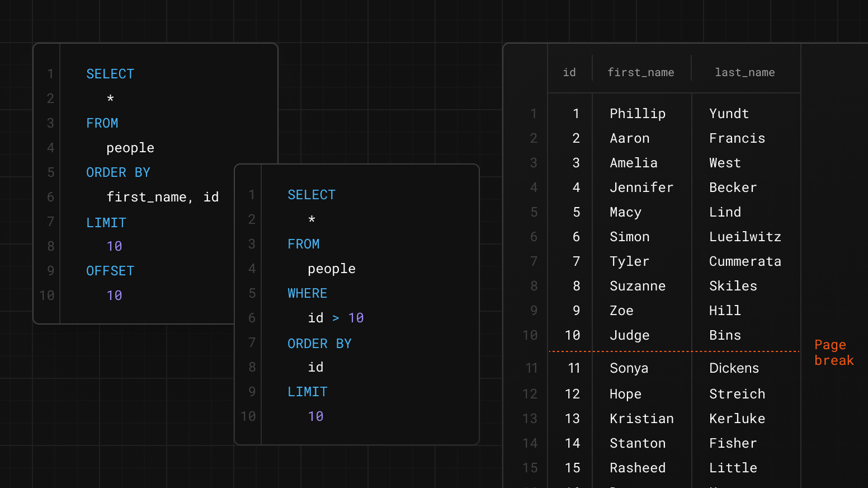
Task: Click row number 15 in the results gutter
Action: [x=530, y=467]
